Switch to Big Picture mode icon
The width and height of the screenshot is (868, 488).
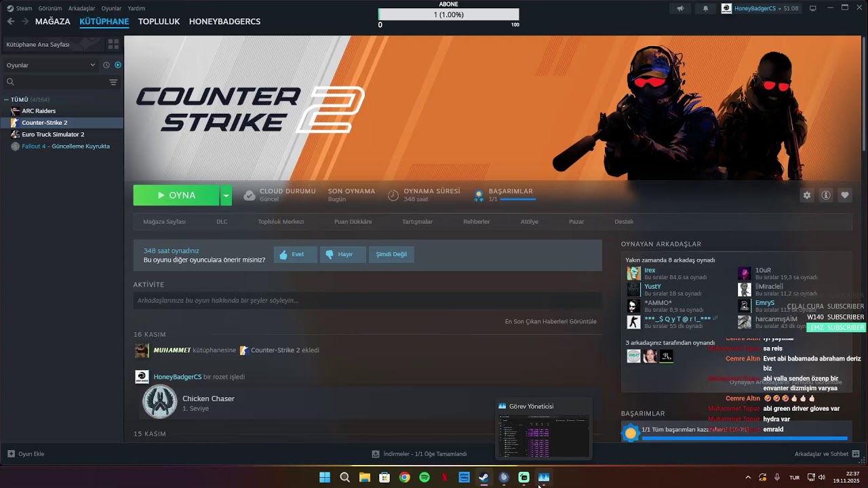pyautogui.click(x=812, y=8)
